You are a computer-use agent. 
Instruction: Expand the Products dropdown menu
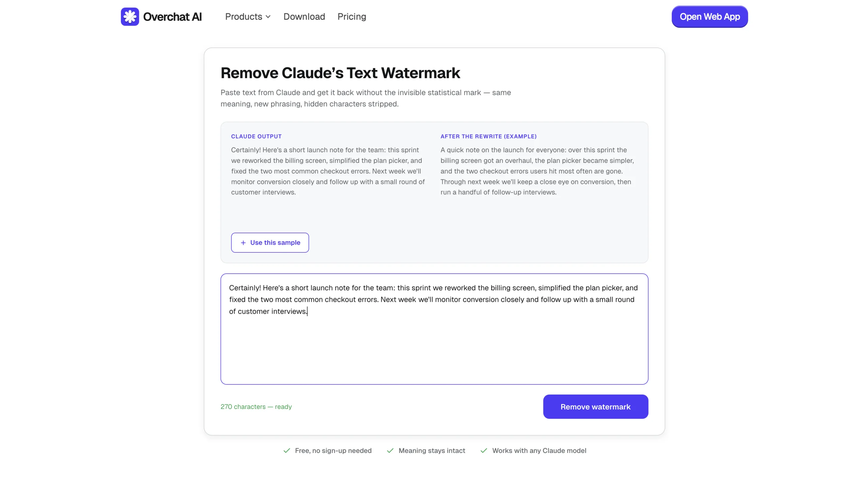click(248, 16)
